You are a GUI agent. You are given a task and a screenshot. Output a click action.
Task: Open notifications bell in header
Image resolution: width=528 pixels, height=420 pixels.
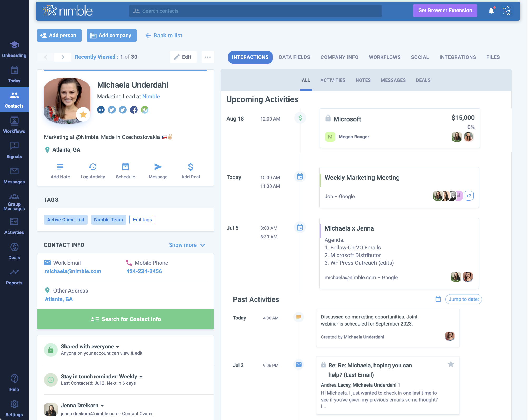pyautogui.click(x=491, y=11)
